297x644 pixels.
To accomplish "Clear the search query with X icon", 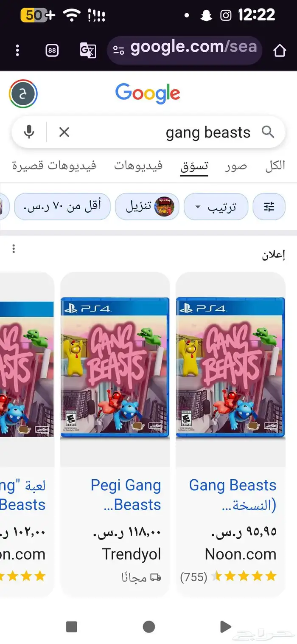I will tap(64, 132).
